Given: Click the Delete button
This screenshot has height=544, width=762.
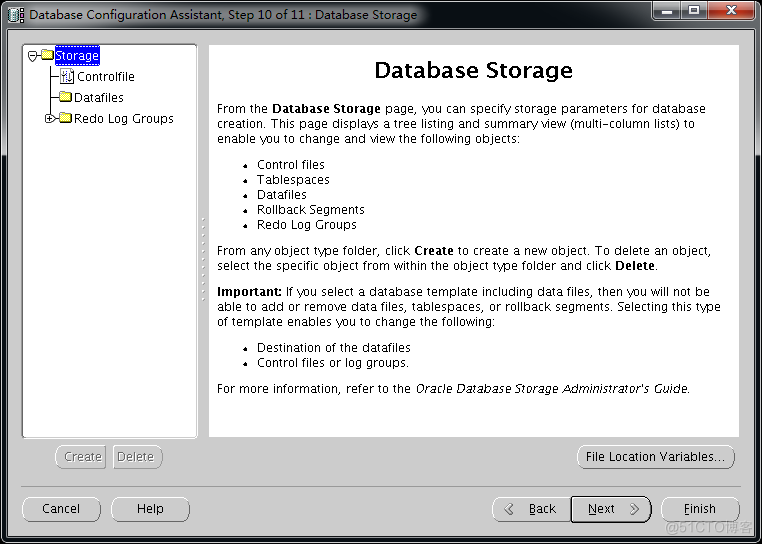Looking at the screenshot, I should point(138,457).
